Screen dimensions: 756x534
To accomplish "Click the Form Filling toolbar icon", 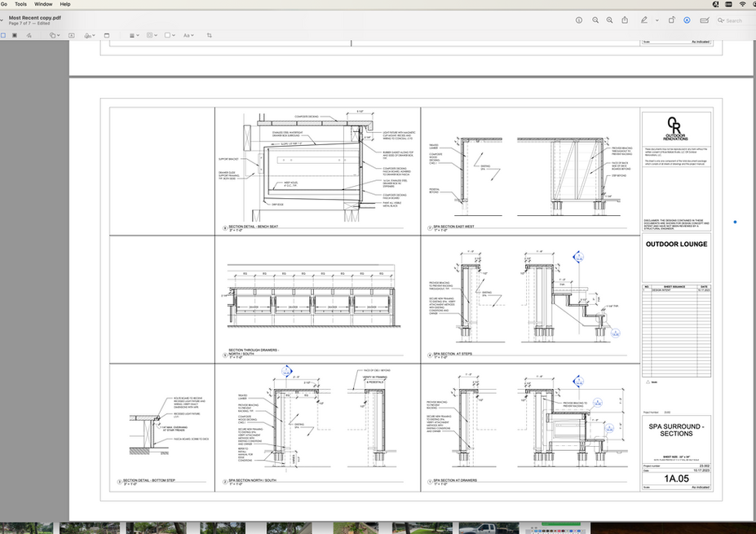I will coord(703,20).
